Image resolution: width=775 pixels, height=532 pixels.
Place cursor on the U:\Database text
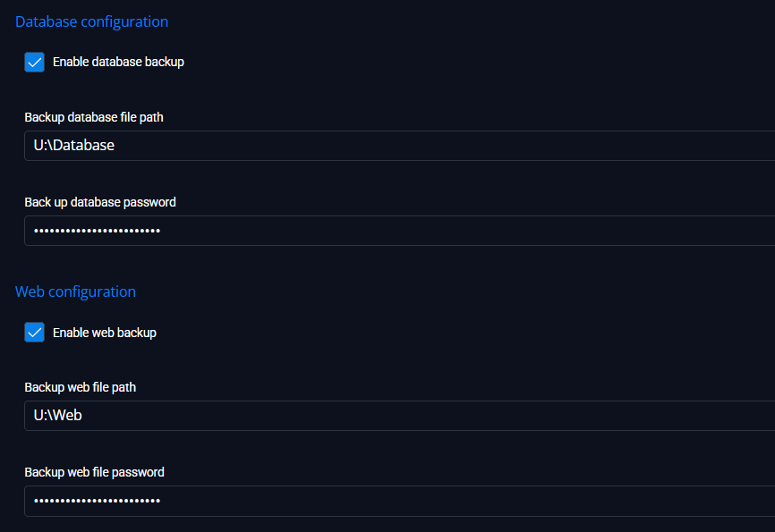(74, 145)
